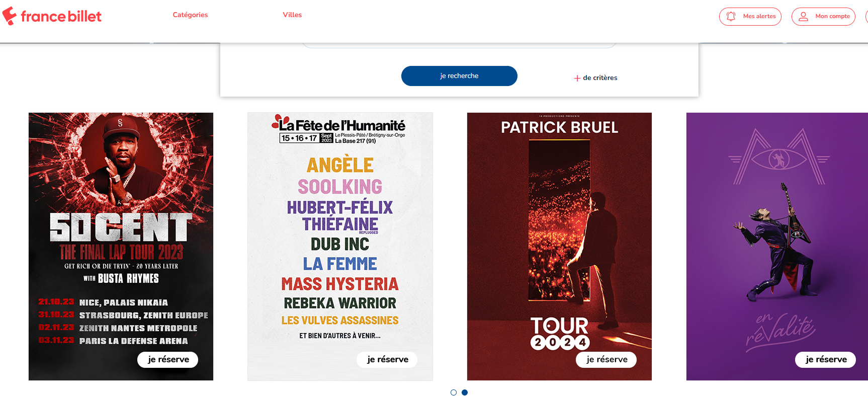Image resolution: width=868 pixels, height=396 pixels.
Task: Go to the Mon compte text label
Action: click(832, 16)
